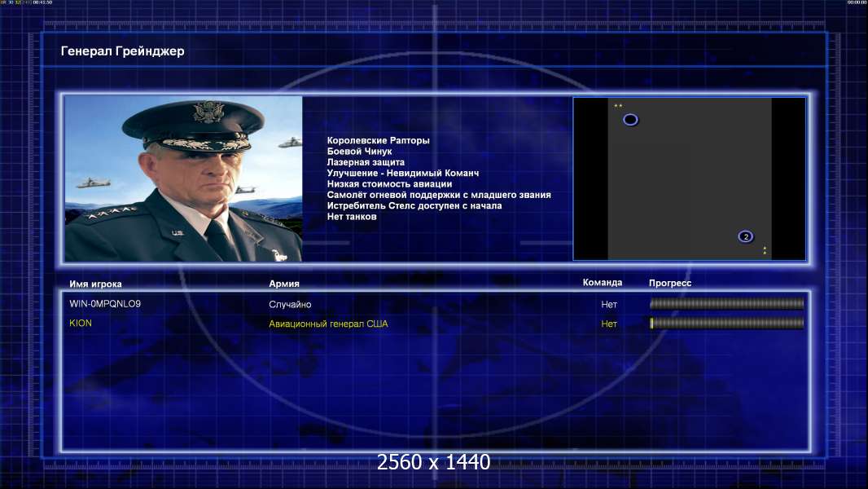Click the 'Армия' column header
Image resolution: width=868 pixels, height=489 pixels.
point(284,284)
